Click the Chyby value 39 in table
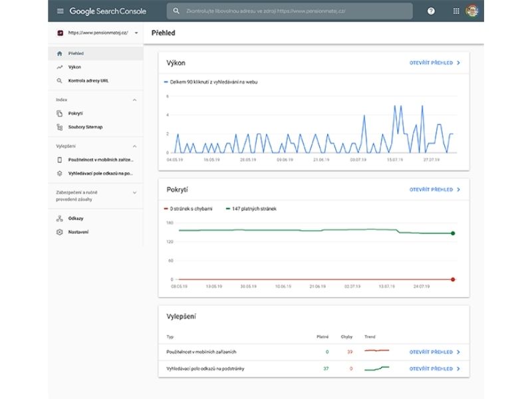This screenshot has height=399, width=532. click(350, 352)
